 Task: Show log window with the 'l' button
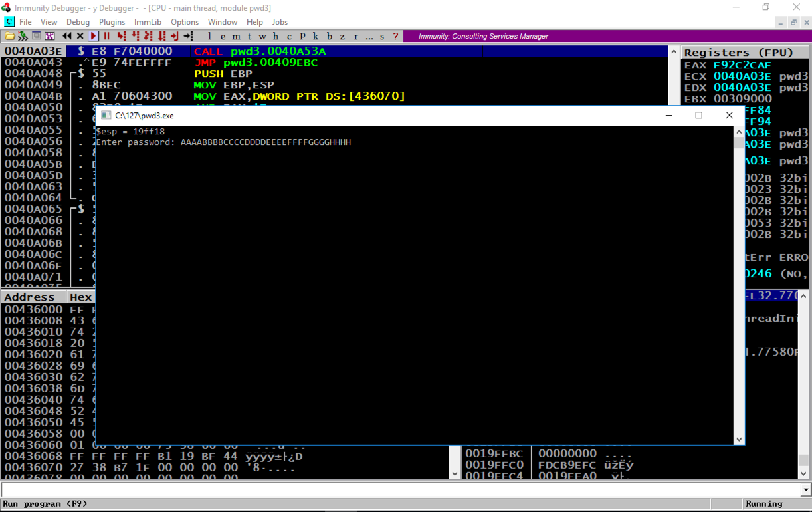[x=209, y=36]
